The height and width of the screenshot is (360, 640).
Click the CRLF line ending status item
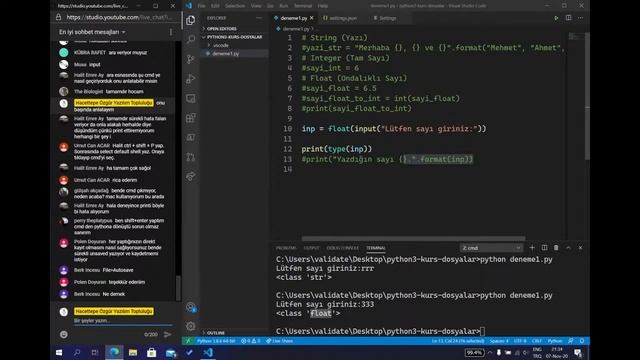537,341
